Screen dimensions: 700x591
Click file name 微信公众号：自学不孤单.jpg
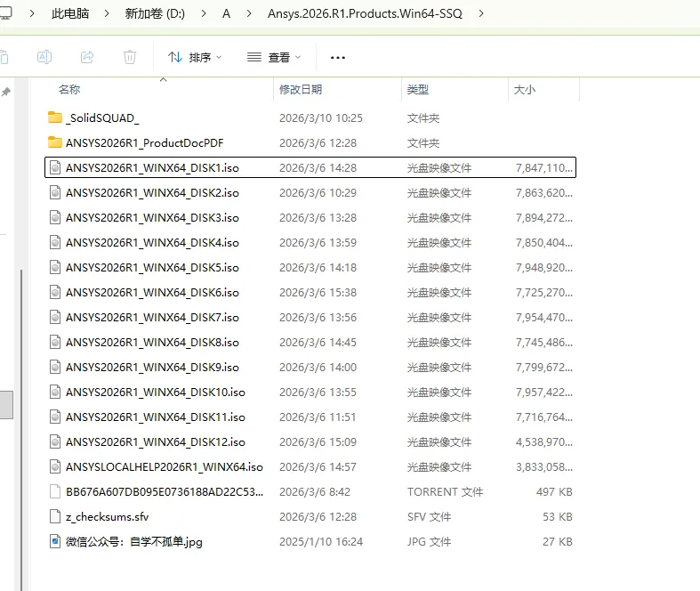(134, 542)
